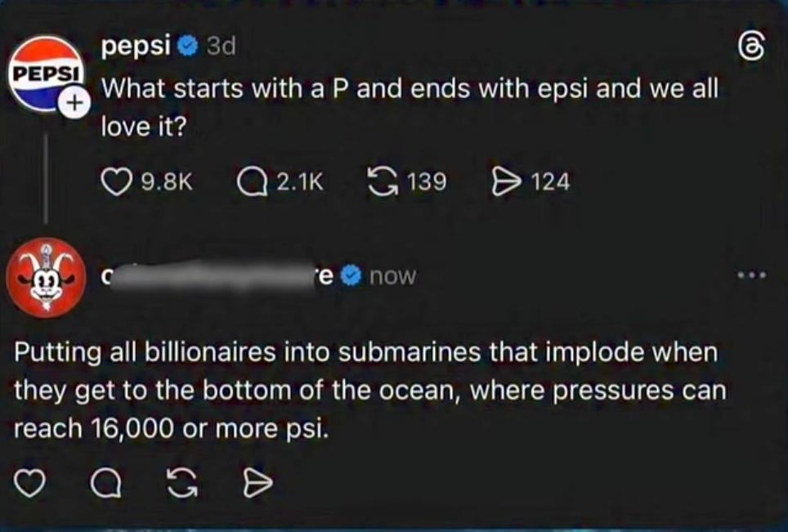
Task: Click the 139 reposts count
Action: coord(426,181)
